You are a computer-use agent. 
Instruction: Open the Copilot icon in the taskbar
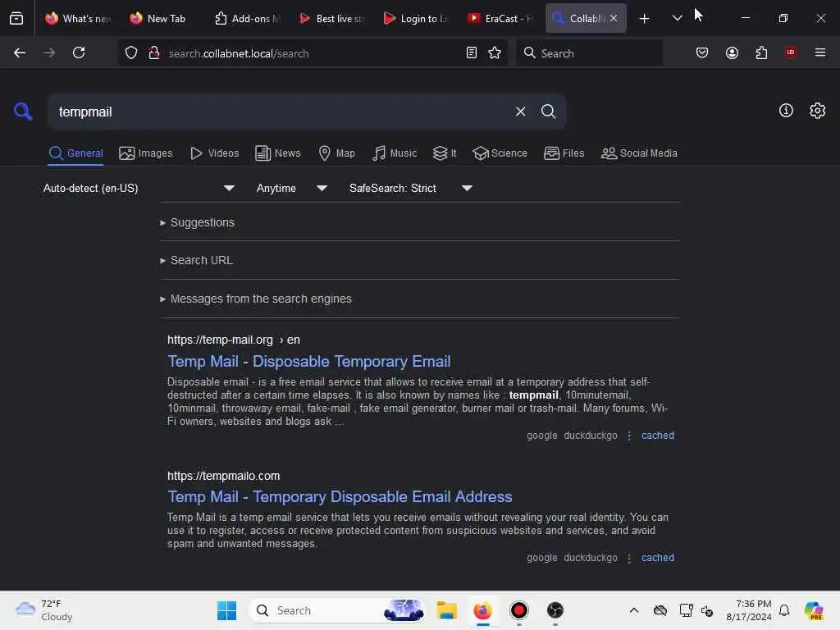coord(814,610)
